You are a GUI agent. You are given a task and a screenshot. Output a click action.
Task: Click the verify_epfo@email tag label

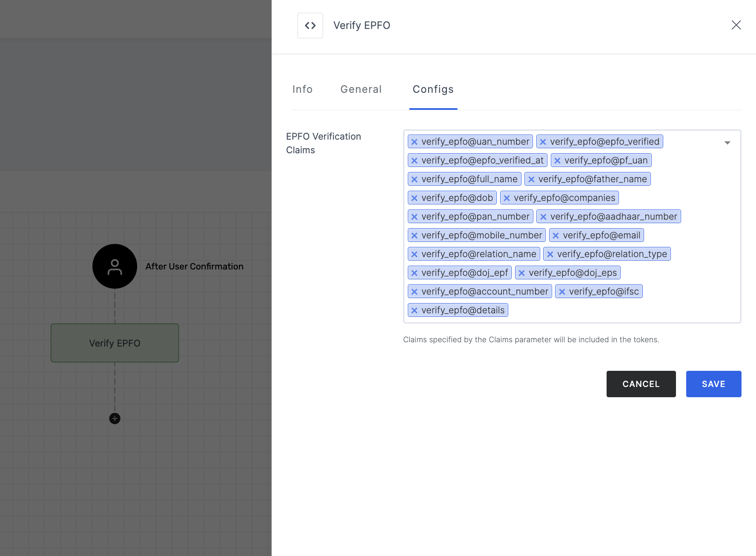pos(601,235)
